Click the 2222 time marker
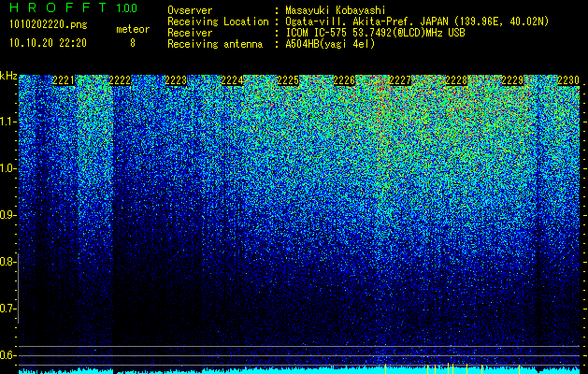The image size is (588, 374). point(120,80)
